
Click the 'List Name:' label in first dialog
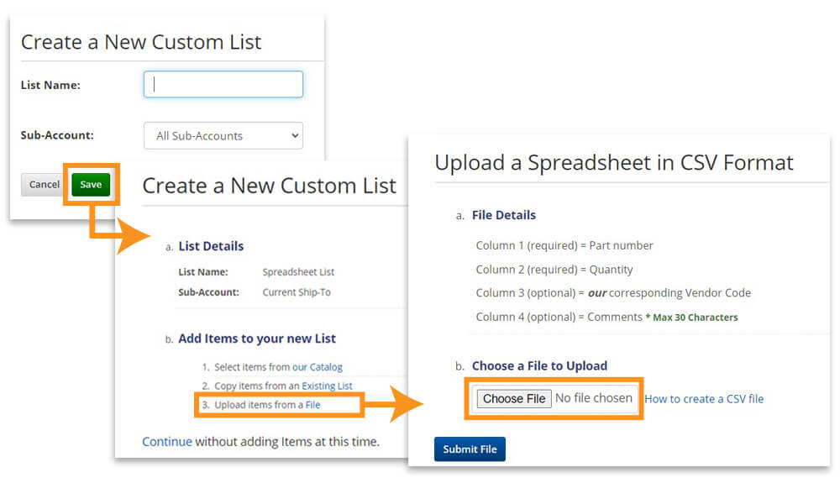coord(50,85)
